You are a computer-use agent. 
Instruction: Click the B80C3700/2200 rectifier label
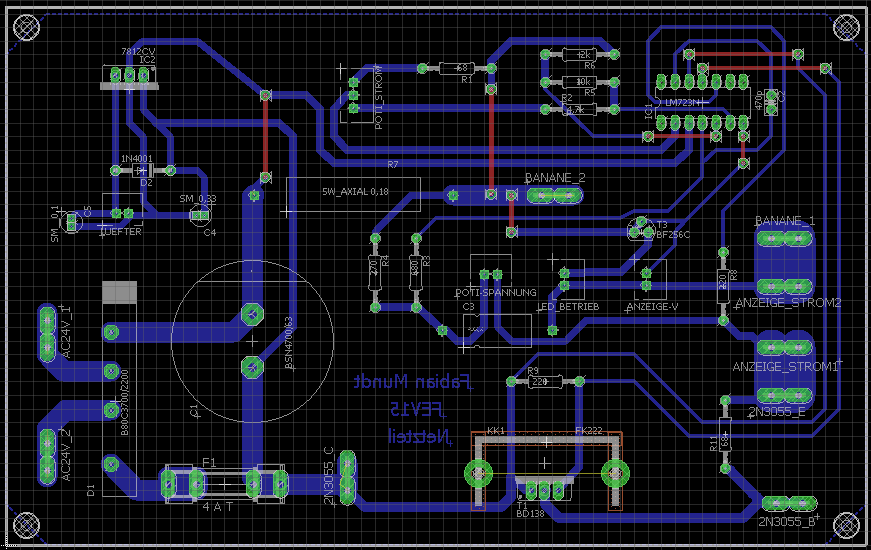[x=124, y=402]
